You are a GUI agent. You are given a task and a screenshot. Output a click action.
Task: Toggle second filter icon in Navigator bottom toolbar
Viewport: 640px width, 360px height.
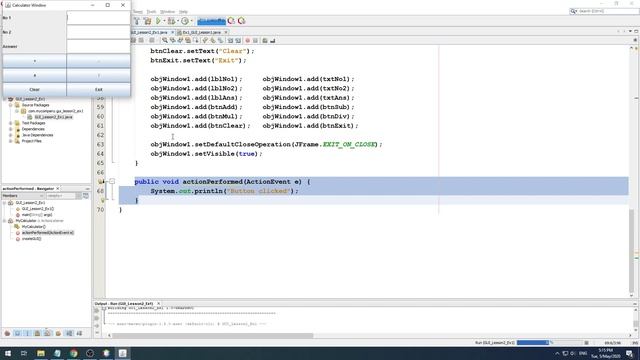[x=17, y=333]
